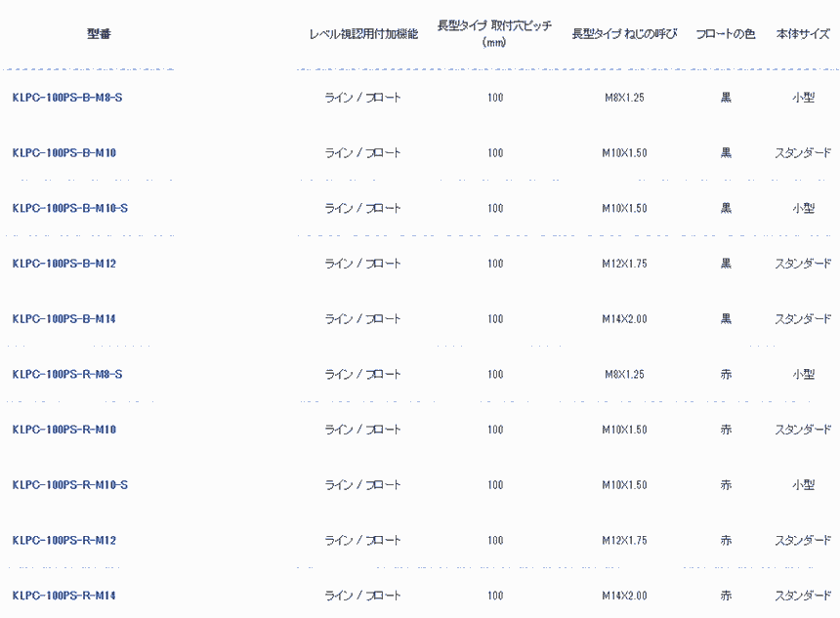
Task: Open part number KLPC-100PS-R-M8-S link
Action: click(x=67, y=374)
